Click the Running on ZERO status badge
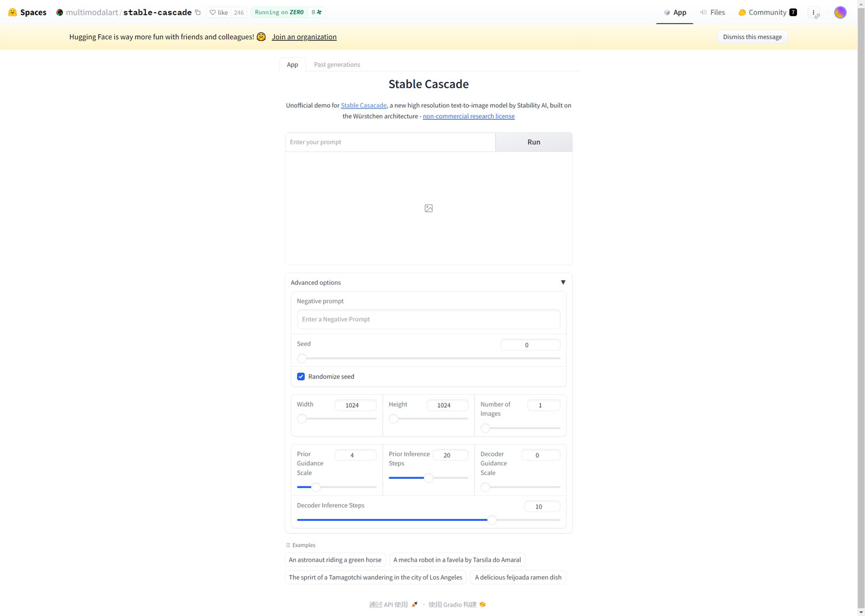Screen dimensions: 865x616 [x=279, y=12]
